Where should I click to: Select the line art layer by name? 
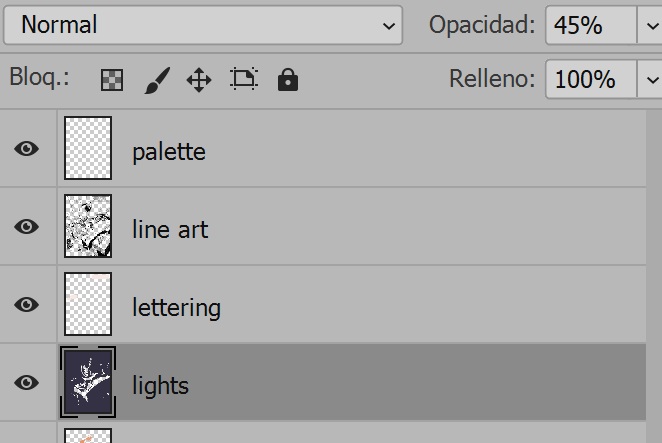170,230
